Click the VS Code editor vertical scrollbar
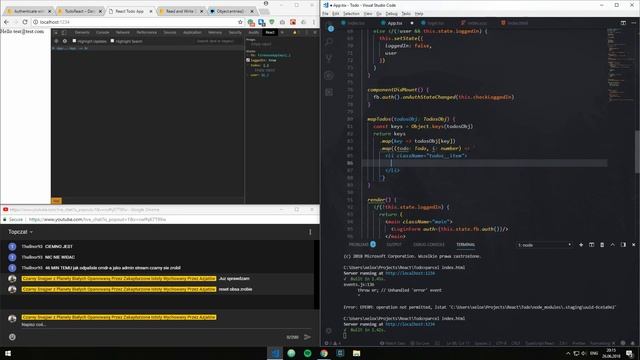 pyautogui.click(x=638, y=151)
